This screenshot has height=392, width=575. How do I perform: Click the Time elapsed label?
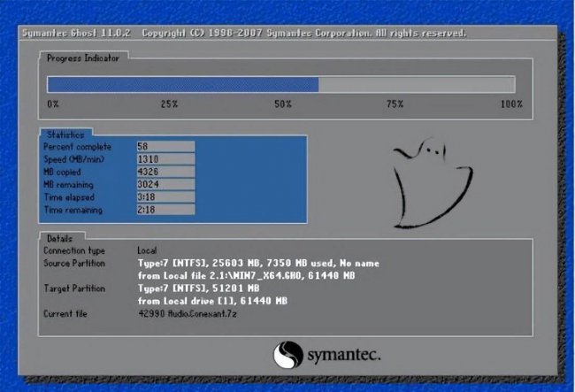[69, 197]
